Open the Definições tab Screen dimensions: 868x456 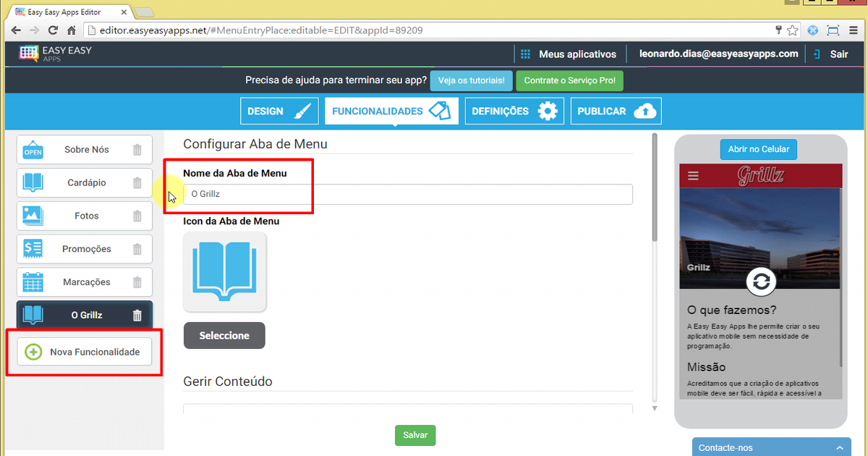tap(514, 111)
